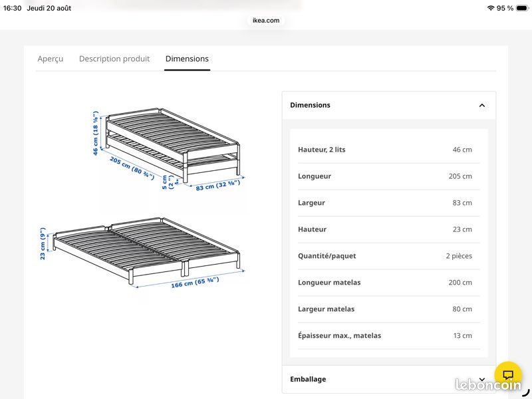Screen dimensions: 532x399
Task: Tap the Wi-Fi status icon
Action: click(x=490, y=8)
